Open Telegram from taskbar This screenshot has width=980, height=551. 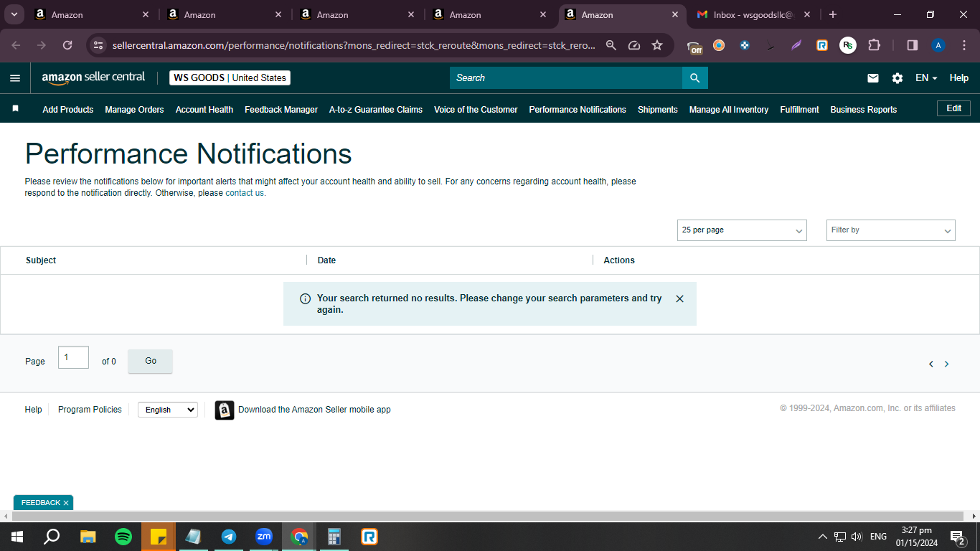[229, 537]
